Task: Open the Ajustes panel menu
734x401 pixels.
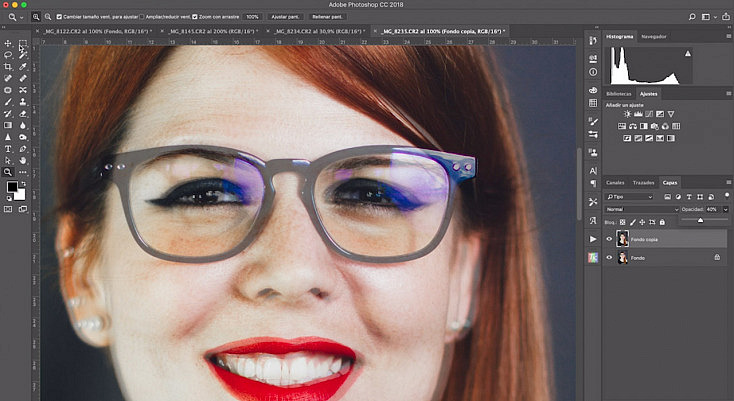Action: coord(728,94)
